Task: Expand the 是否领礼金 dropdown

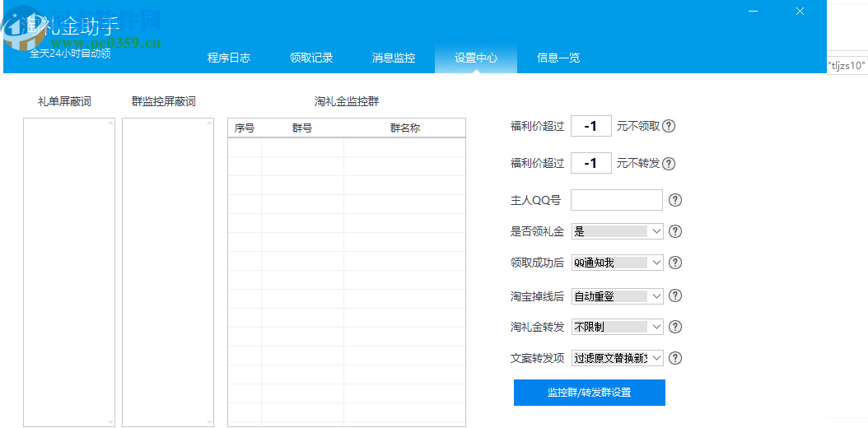Action: (x=656, y=231)
